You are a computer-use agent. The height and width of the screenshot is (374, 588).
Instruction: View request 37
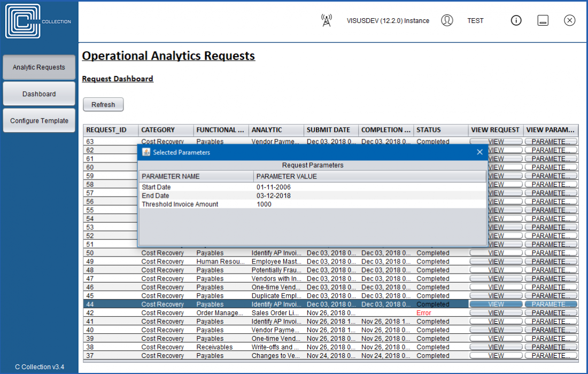coord(496,356)
